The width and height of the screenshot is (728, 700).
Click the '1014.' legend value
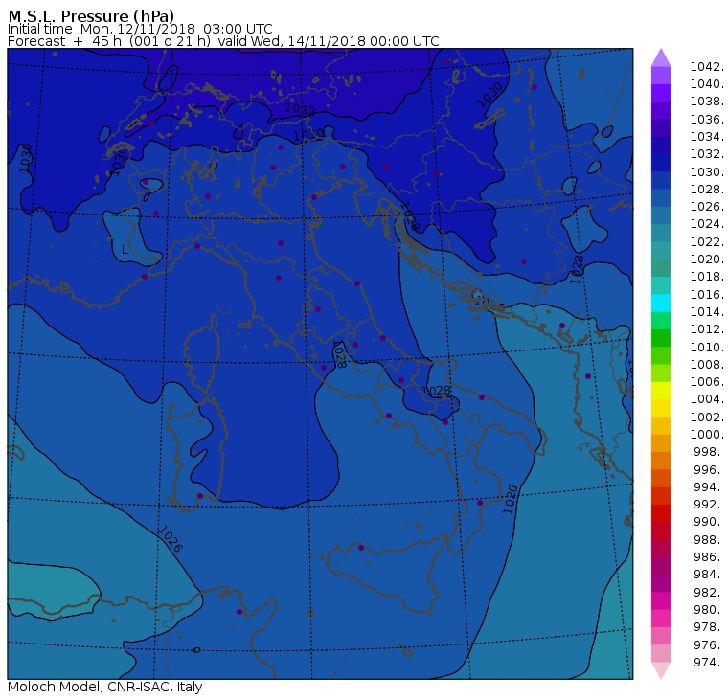click(x=707, y=311)
